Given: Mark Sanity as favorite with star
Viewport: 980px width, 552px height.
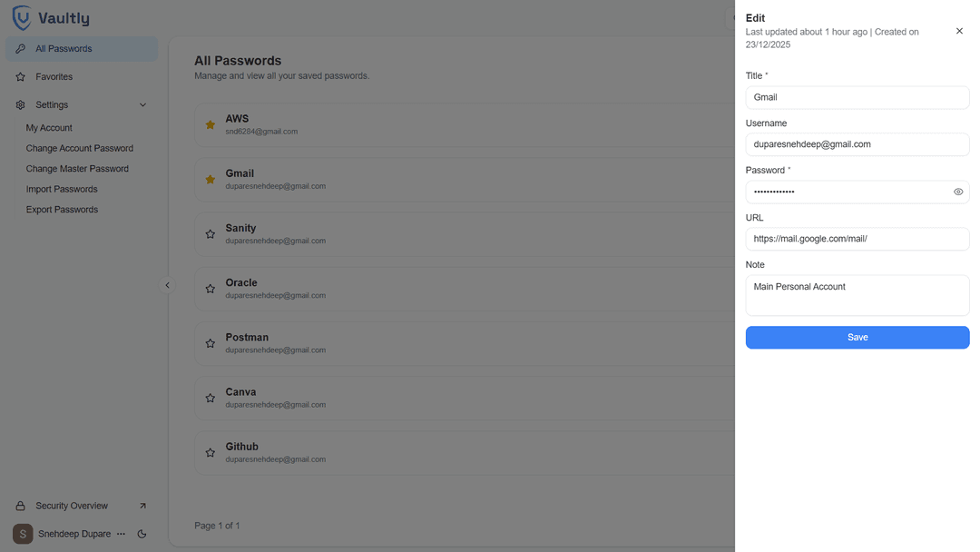Looking at the screenshot, I should (x=211, y=234).
